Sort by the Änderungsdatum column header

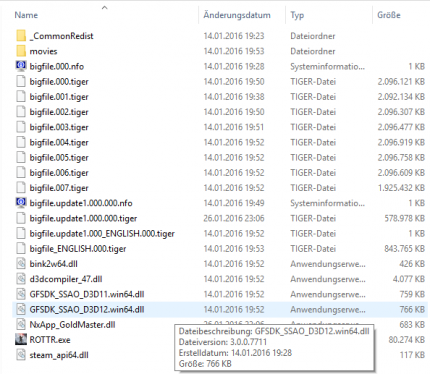237,15
